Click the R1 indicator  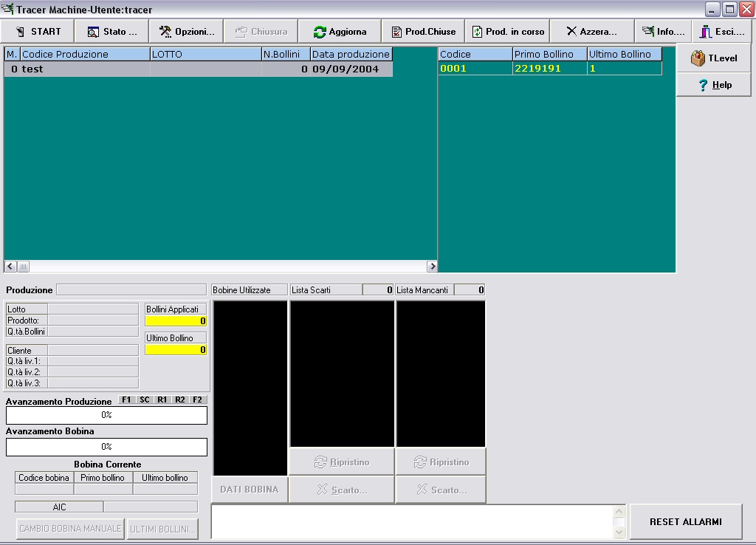coord(162,400)
